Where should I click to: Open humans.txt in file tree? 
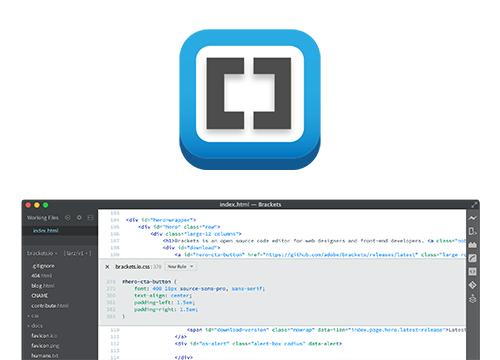(45, 356)
